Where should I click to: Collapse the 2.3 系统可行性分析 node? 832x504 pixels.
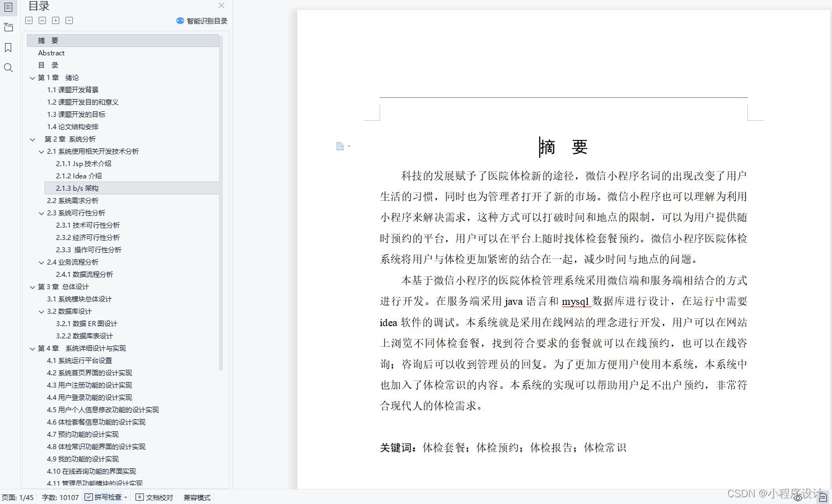(x=40, y=213)
